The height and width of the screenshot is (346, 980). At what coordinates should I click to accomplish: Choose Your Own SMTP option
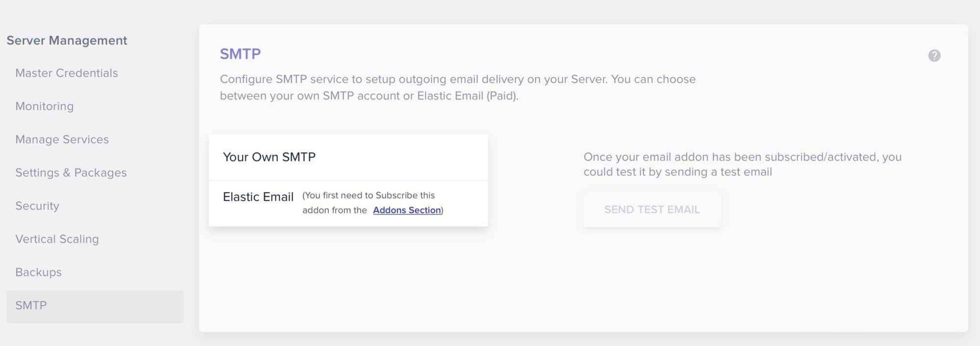point(348,157)
